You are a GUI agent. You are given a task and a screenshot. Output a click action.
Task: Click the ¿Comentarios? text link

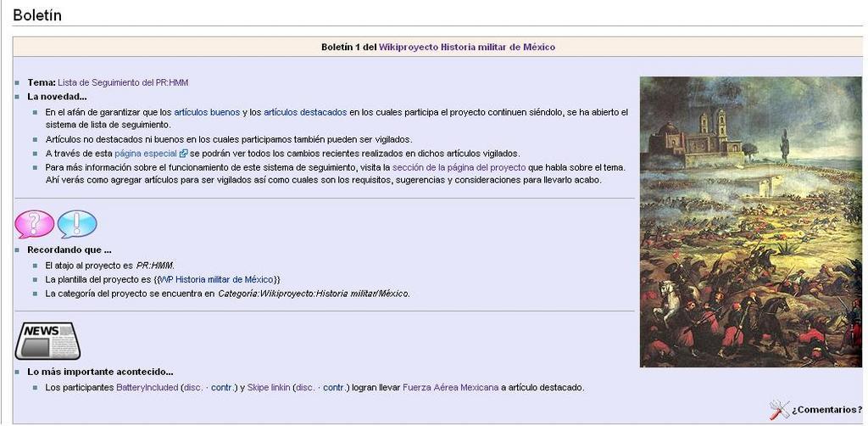pyautogui.click(x=826, y=411)
